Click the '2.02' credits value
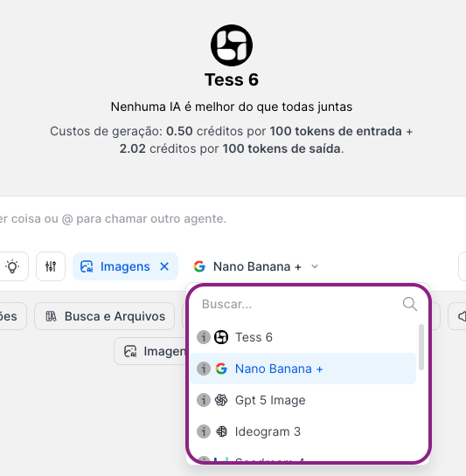The width and height of the screenshot is (466, 476). 133,148
